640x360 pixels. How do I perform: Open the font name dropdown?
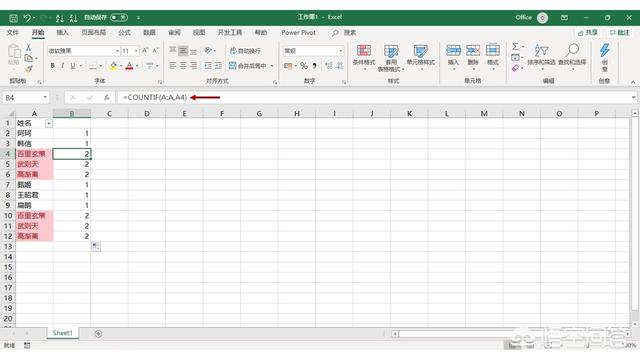[x=117, y=51]
